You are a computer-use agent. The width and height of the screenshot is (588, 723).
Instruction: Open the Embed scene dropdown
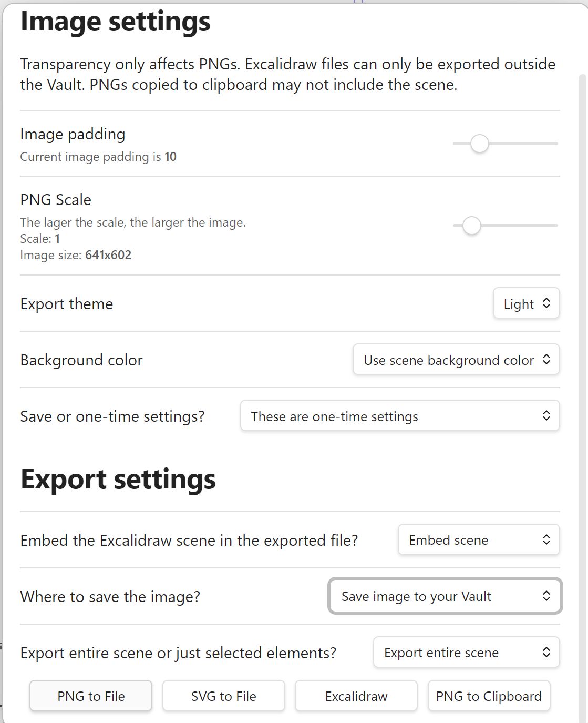click(479, 539)
